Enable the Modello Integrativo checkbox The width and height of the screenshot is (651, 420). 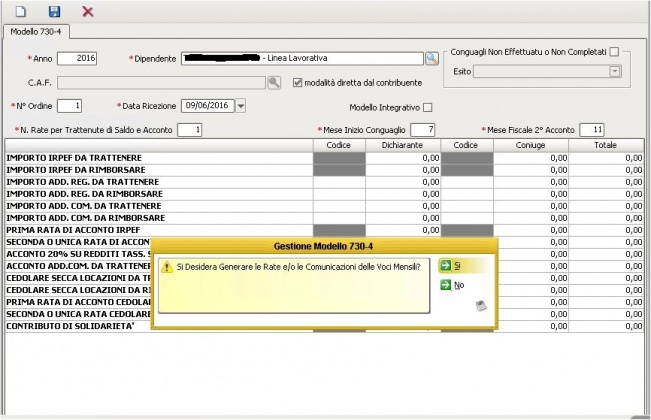click(428, 108)
